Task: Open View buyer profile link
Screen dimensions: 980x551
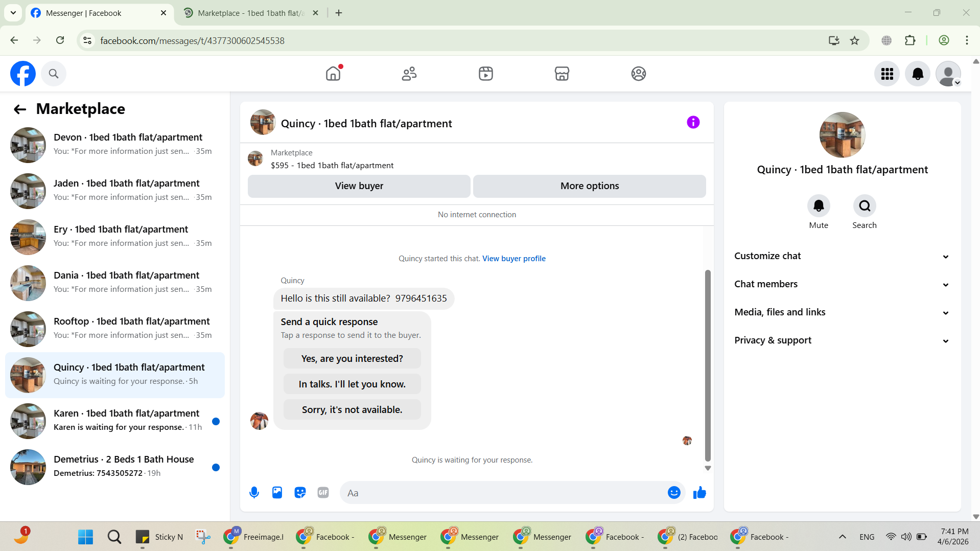Action: coord(514,259)
